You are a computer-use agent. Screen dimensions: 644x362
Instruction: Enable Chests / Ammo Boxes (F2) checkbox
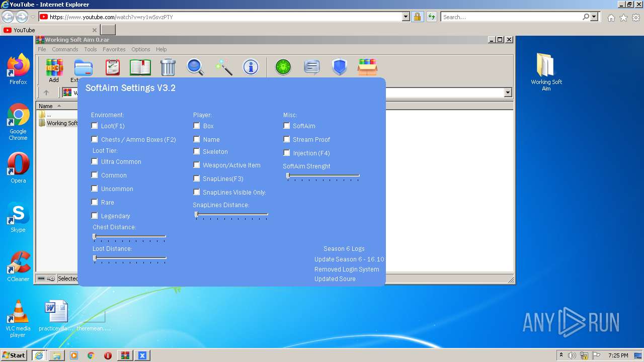click(95, 139)
